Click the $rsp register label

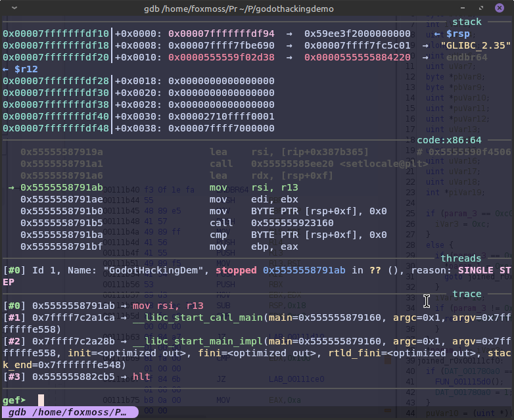458,34
